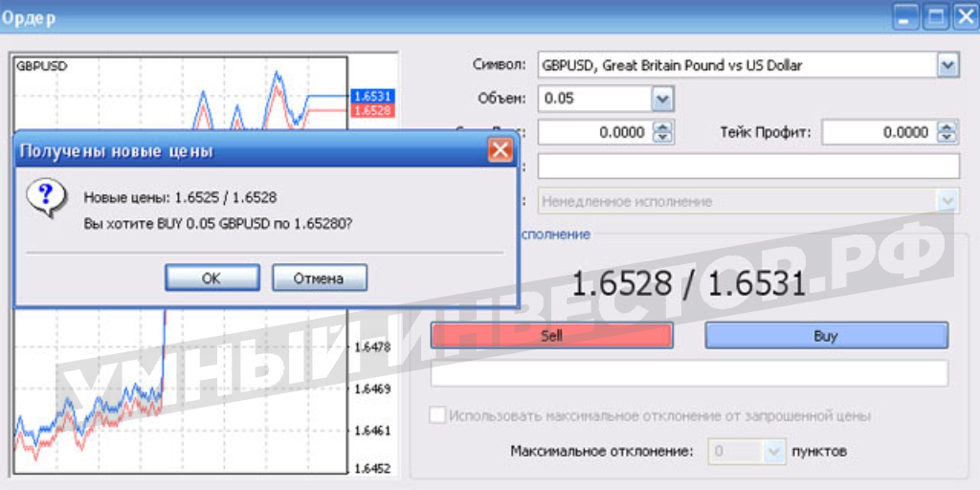The width and height of the screenshot is (980, 490).
Task: Click the Тейк Профит spinner arrows
Action: coord(947,132)
